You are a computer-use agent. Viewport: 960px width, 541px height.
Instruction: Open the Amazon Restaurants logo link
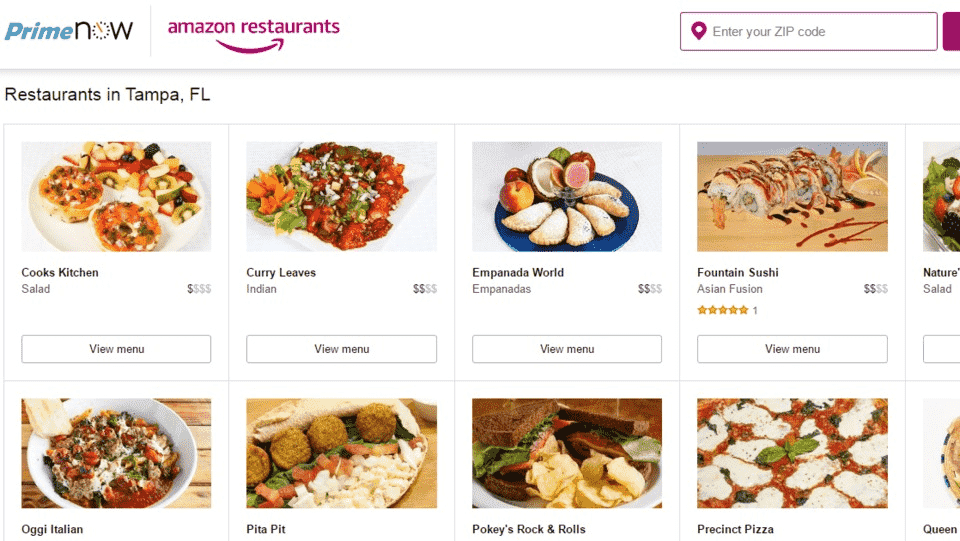[x=253, y=32]
